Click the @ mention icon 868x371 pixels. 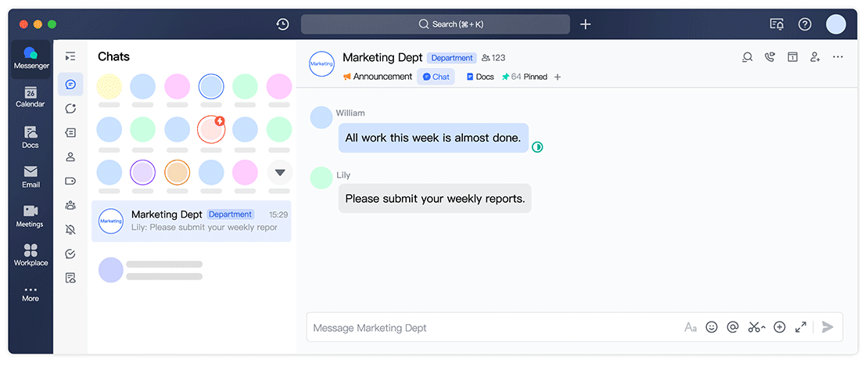(733, 327)
